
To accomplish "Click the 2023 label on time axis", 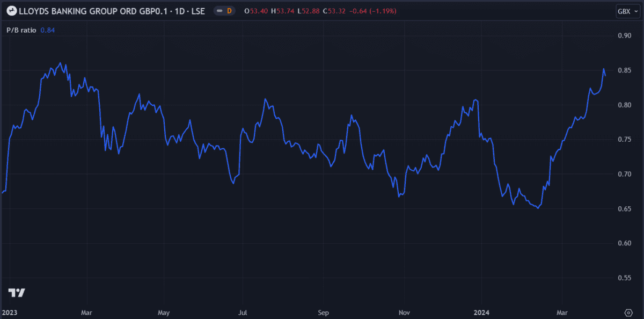I will tap(10, 312).
